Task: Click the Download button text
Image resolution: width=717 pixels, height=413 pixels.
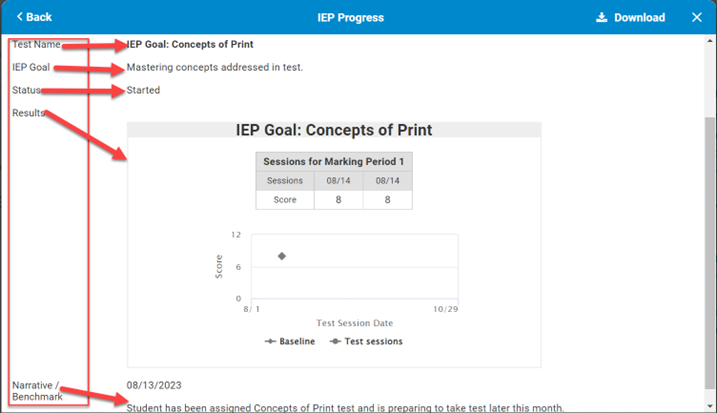Action: 639,17
